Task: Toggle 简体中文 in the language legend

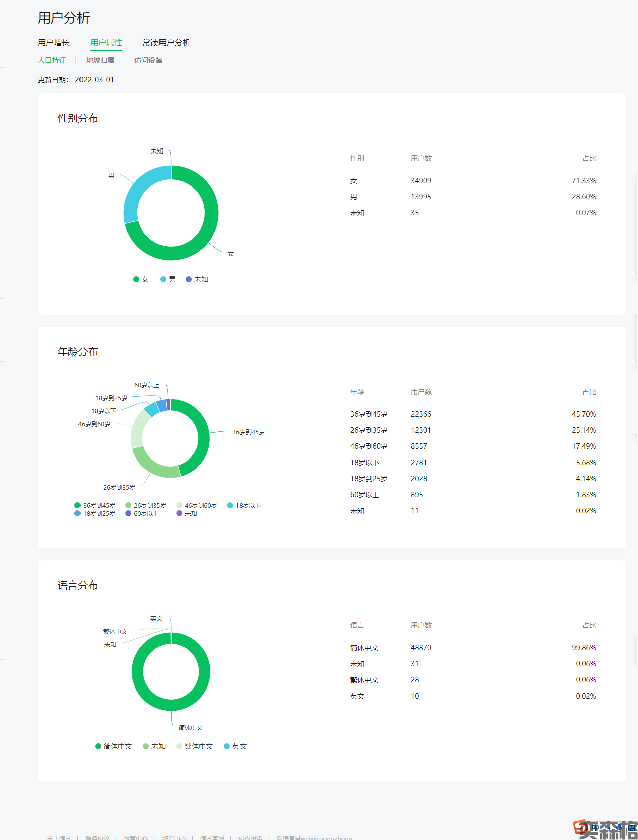Action: click(x=114, y=746)
